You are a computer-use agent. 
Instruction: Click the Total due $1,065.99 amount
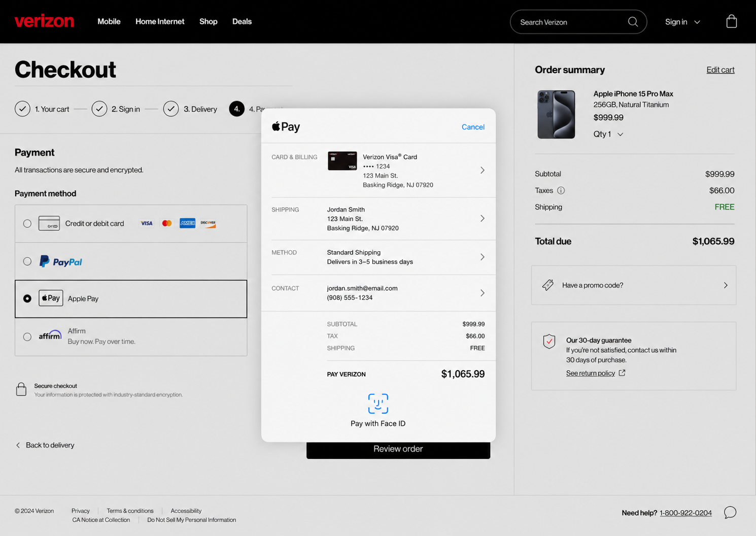pyautogui.click(x=713, y=241)
